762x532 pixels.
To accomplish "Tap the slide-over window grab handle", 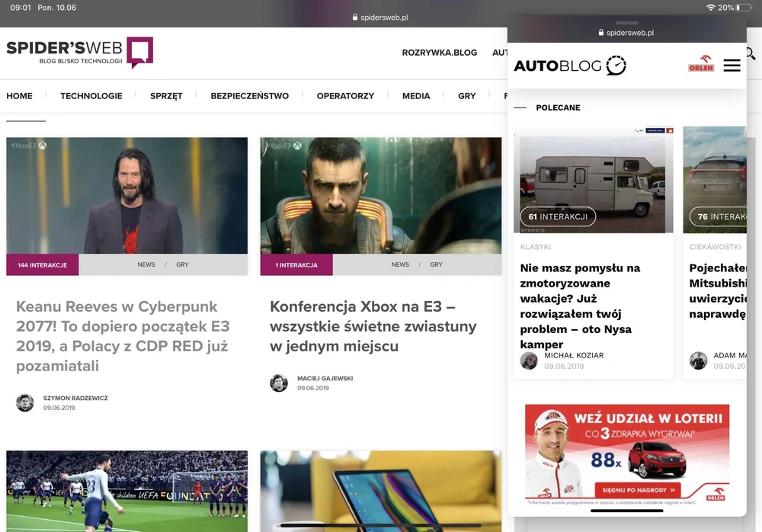I will click(x=627, y=23).
